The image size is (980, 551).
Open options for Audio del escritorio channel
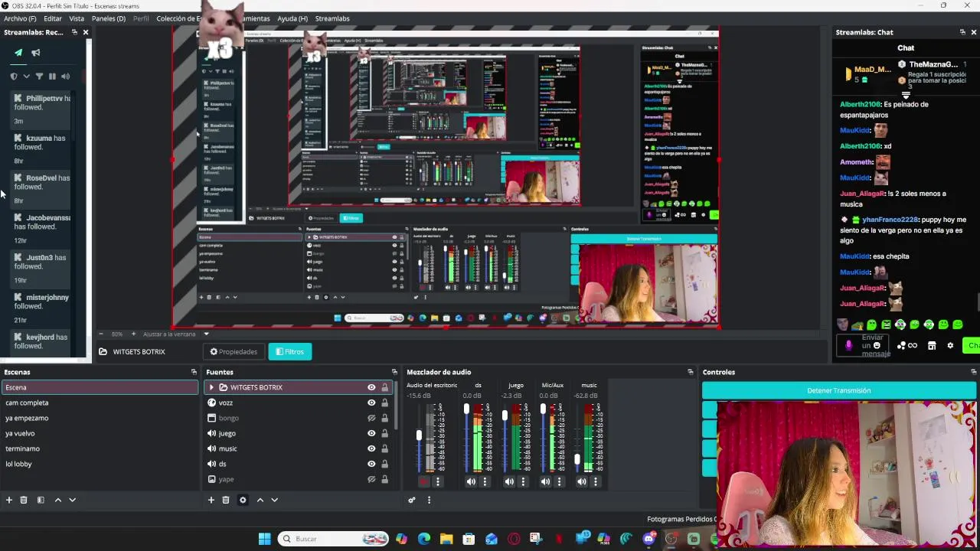coord(438,481)
